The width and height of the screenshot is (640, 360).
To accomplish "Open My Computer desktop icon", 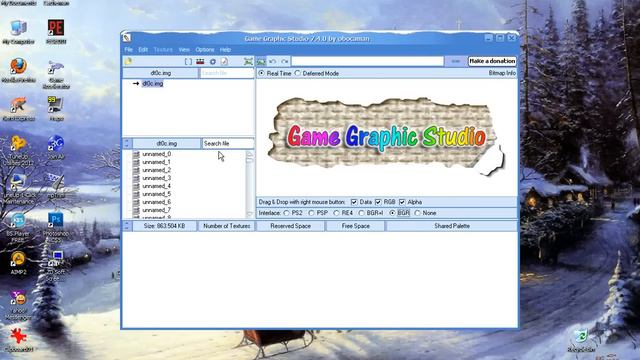I will click(18, 32).
